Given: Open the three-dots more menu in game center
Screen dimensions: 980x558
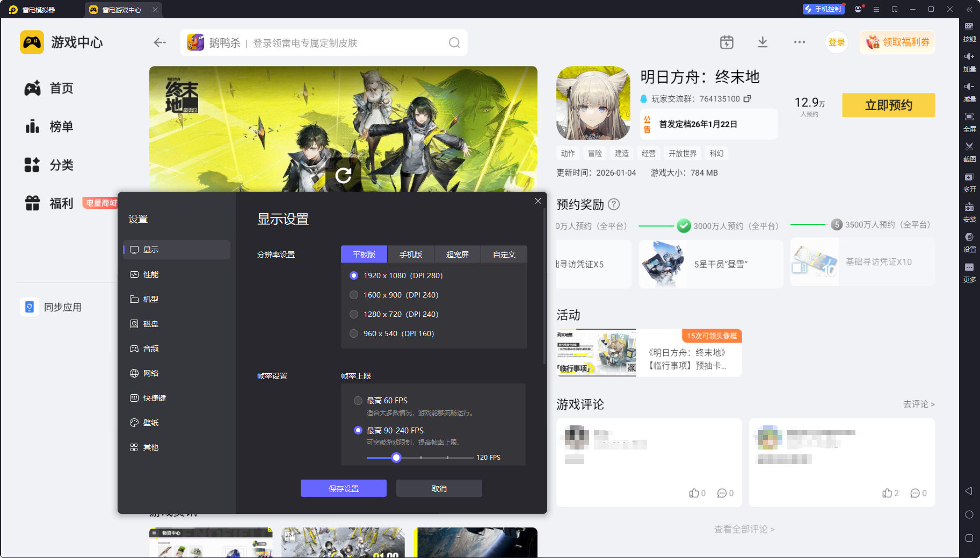Looking at the screenshot, I should coord(800,42).
